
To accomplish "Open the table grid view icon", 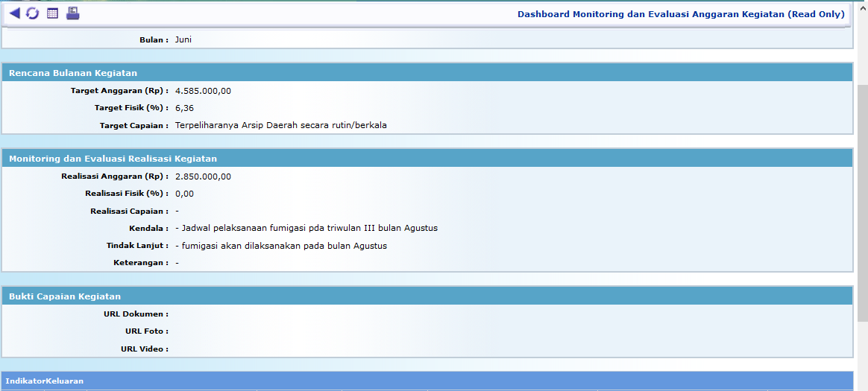I will pyautogui.click(x=52, y=13).
